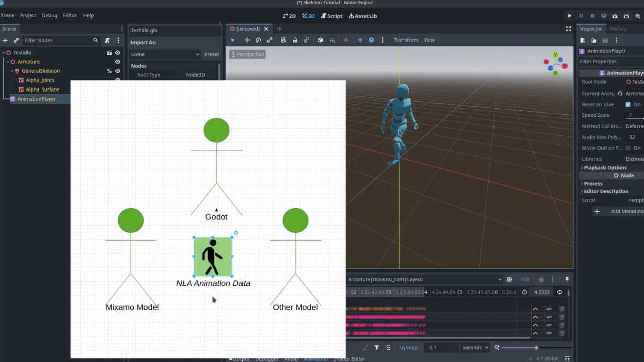Image resolution: width=644 pixels, height=362 pixels.
Task: Open the animation autoplay on load icon
Action: point(510,279)
